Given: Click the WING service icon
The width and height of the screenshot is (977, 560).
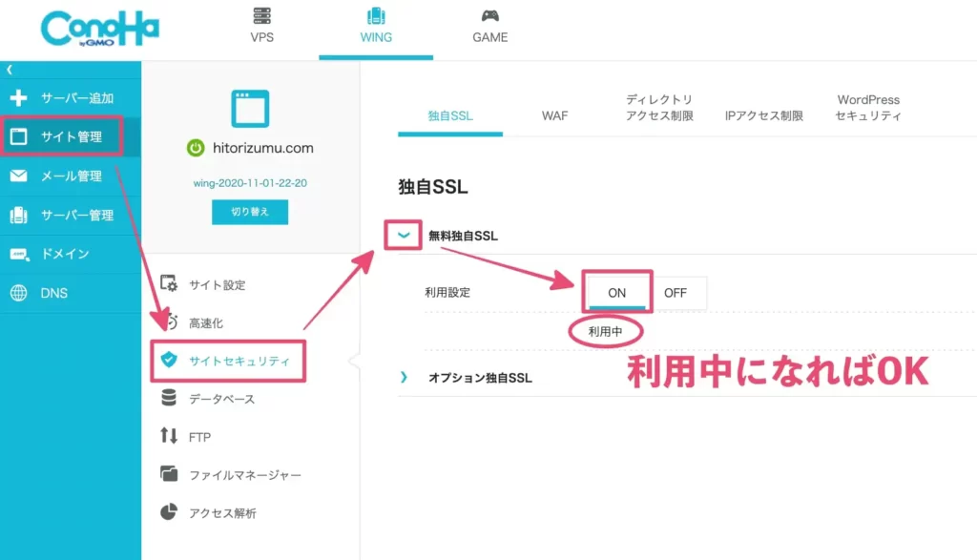Looking at the screenshot, I should 376,15.
